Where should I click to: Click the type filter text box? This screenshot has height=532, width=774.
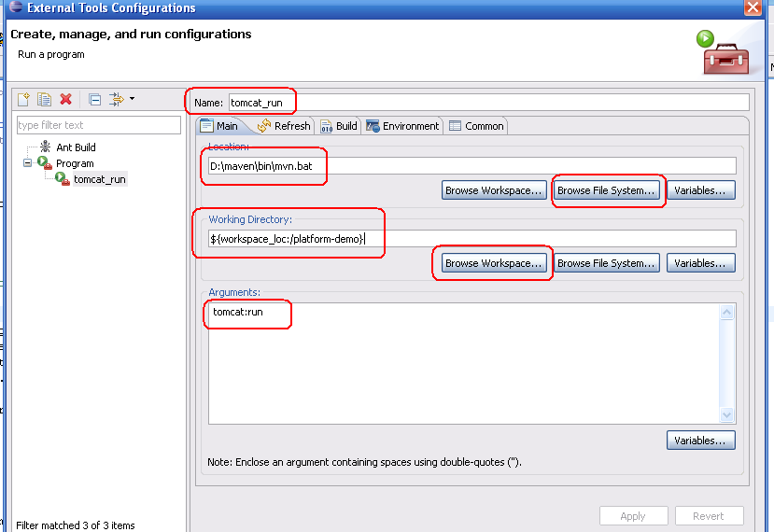[99, 125]
